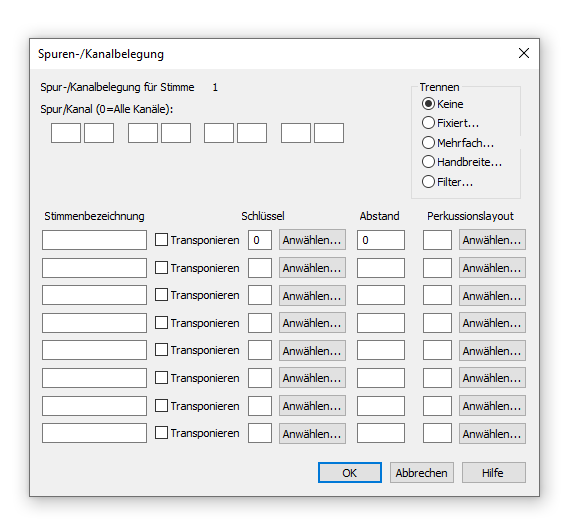Choose the Fixiert… separation option
Screen dimensions: 572x532
[450, 123]
